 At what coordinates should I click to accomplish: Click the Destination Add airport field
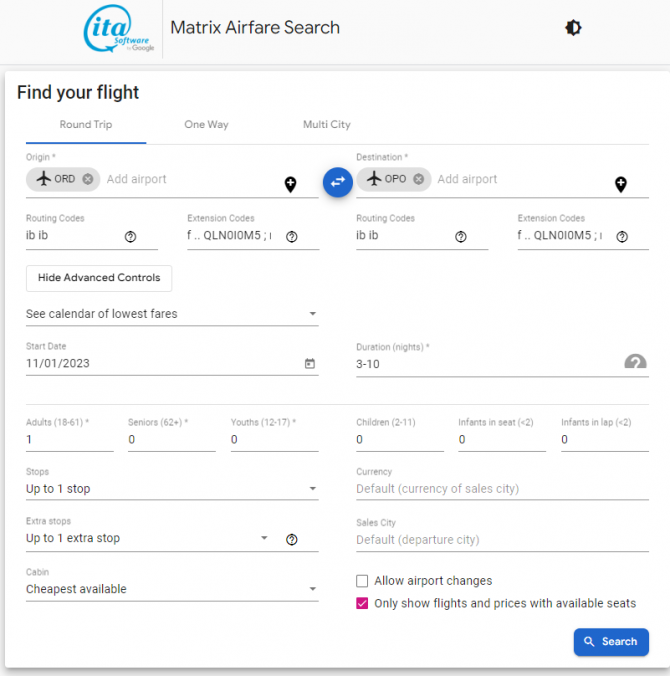pos(523,179)
